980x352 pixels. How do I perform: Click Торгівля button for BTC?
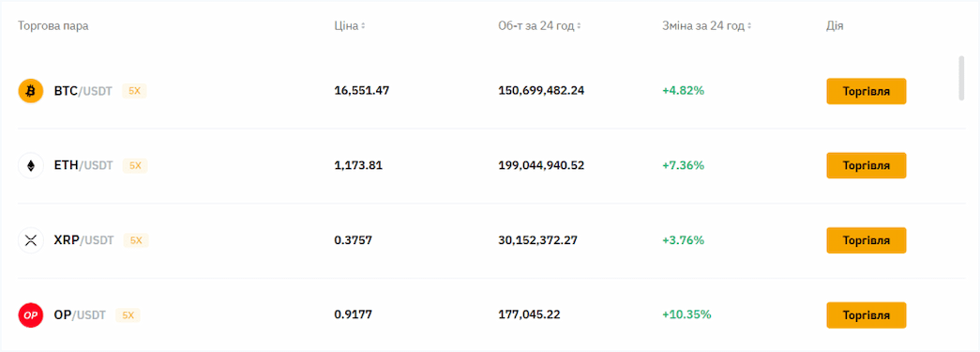tap(867, 91)
